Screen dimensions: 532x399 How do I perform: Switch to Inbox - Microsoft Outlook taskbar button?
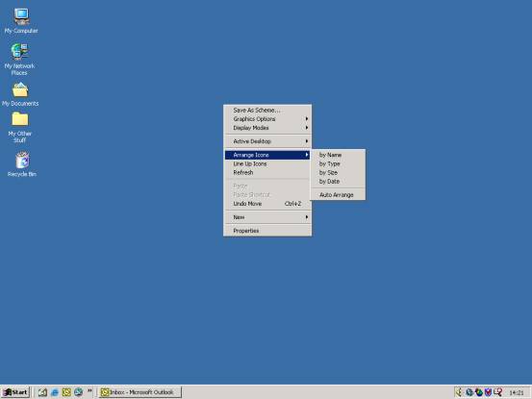pos(139,392)
